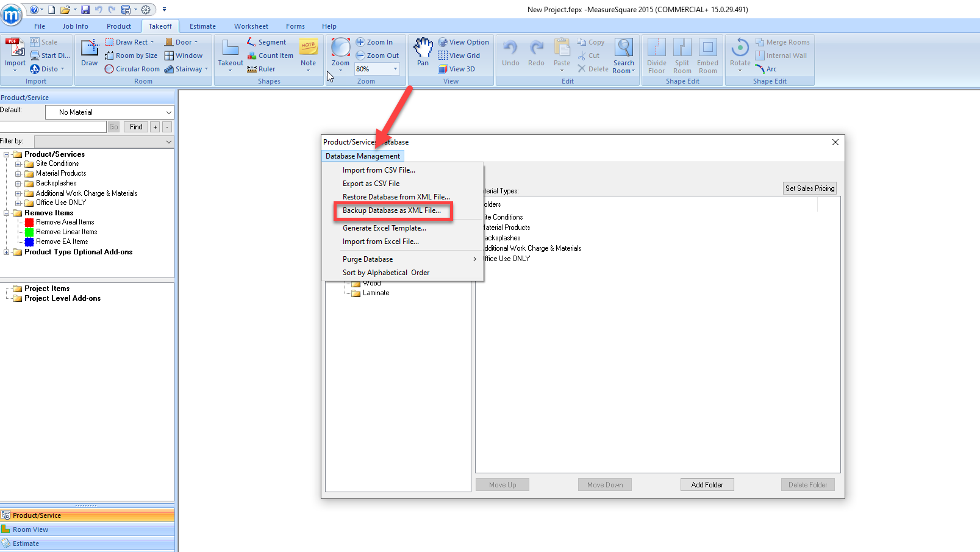The width and height of the screenshot is (980, 552).
Task: Open the Takeout shape tool
Action: tap(231, 55)
